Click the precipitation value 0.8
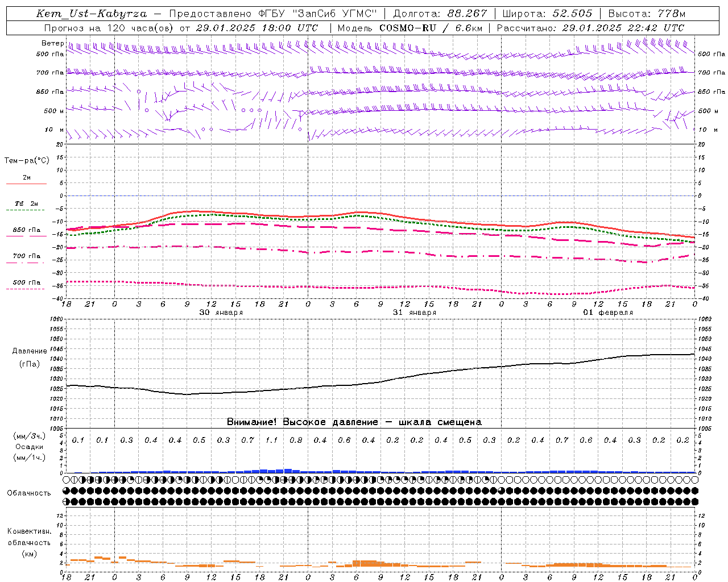 tap(296, 440)
